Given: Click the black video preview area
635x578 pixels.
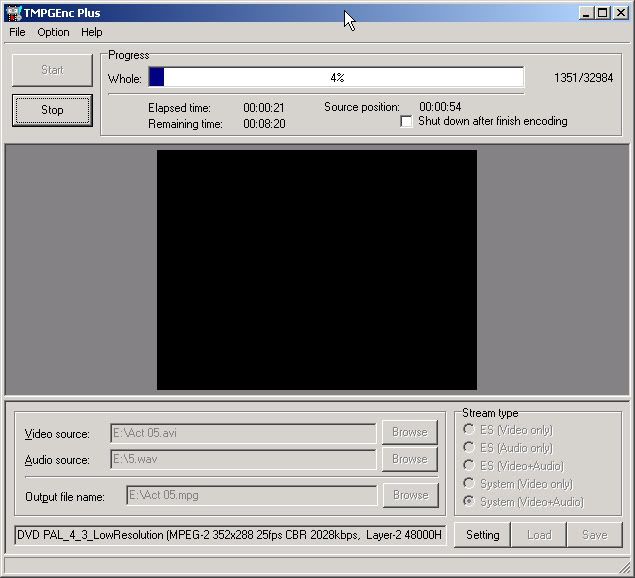Looking at the screenshot, I should click(317, 270).
